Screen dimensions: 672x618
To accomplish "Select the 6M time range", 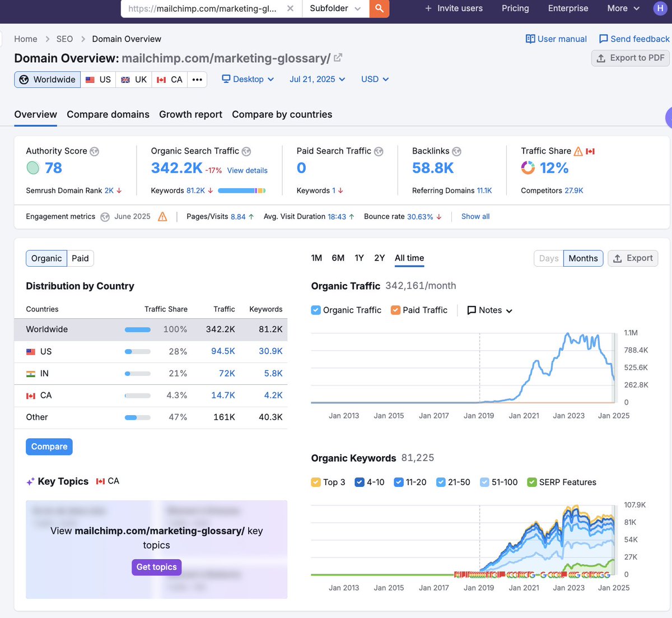I will [338, 258].
